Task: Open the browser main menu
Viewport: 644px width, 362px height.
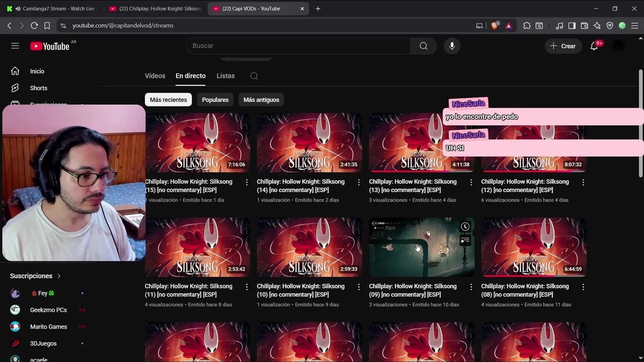Action: (x=634, y=26)
